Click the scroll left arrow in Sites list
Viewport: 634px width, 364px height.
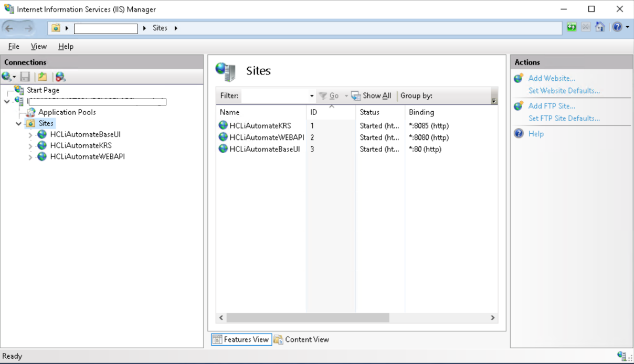point(221,318)
